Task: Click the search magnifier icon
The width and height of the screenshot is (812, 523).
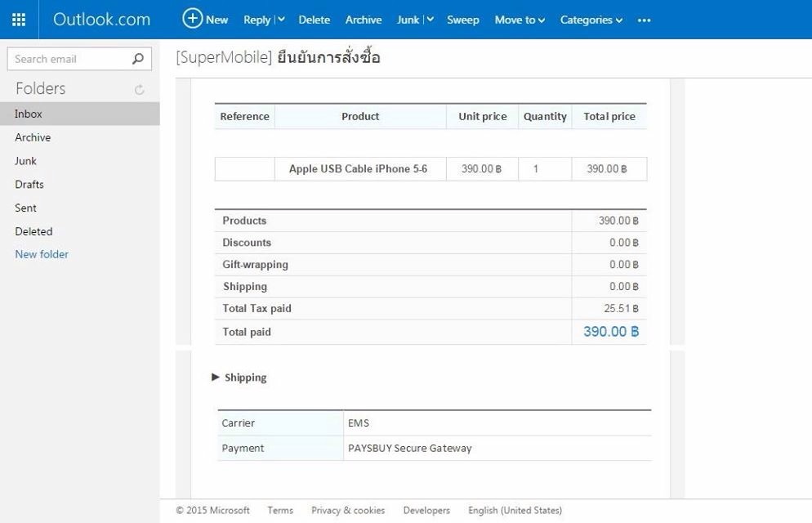Action: (x=138, y=59)
